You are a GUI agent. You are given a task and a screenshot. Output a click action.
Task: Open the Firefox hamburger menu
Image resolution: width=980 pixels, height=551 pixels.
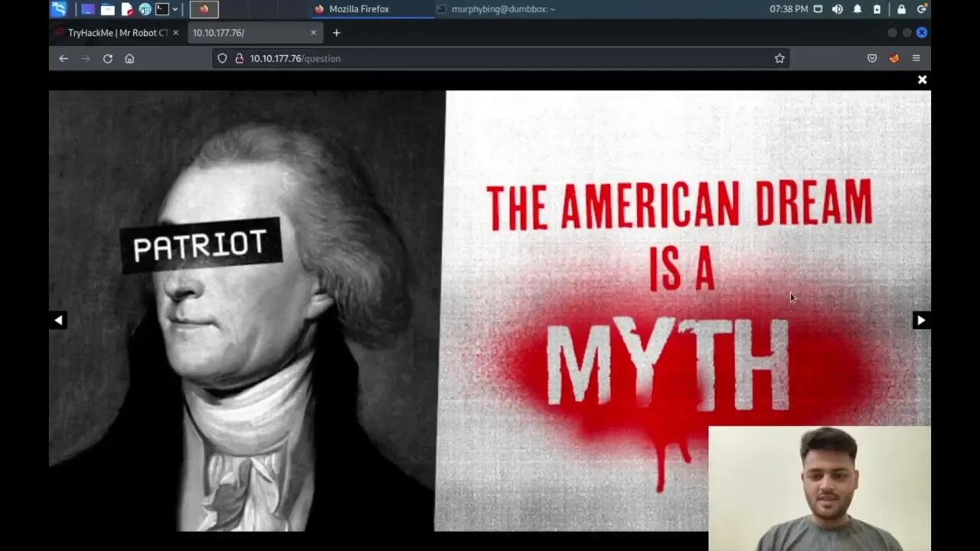pyautogui.click(x=916, y=58)
